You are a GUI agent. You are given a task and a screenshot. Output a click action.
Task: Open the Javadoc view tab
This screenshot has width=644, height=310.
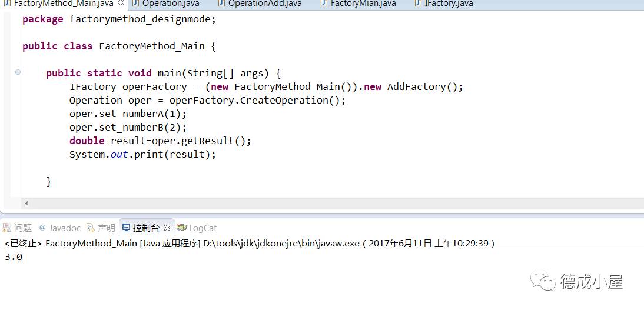(x=60, y=228)
